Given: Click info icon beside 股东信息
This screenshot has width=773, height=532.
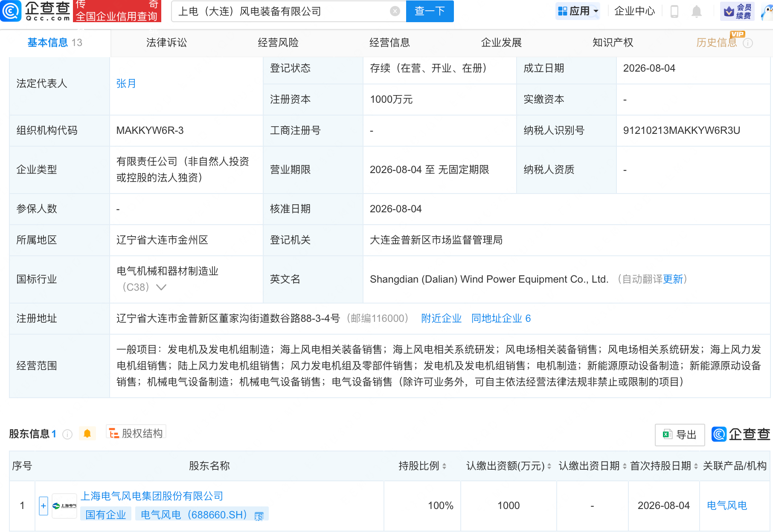Looking at the screenshot, I should [x=67, y=434].
